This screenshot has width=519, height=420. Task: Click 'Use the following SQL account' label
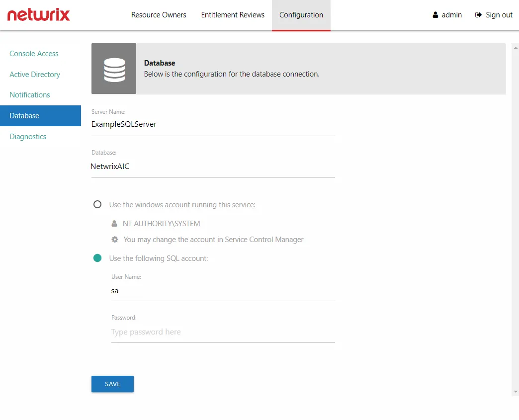[x=159, y=258]
